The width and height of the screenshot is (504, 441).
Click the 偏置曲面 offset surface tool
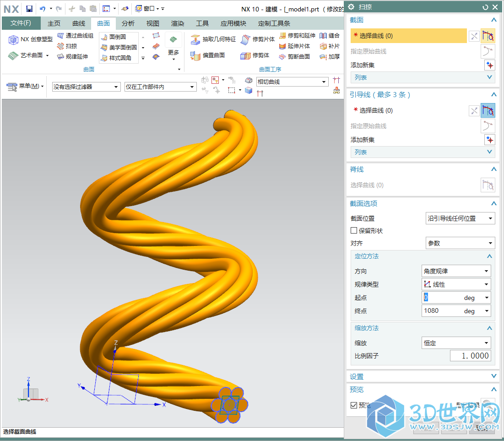coord(208,55)
